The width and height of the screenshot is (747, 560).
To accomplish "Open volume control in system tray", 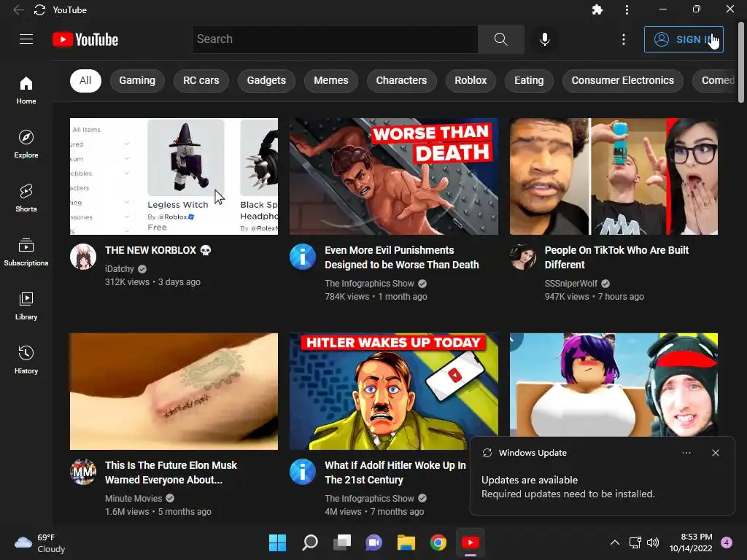I will point(653,542).
